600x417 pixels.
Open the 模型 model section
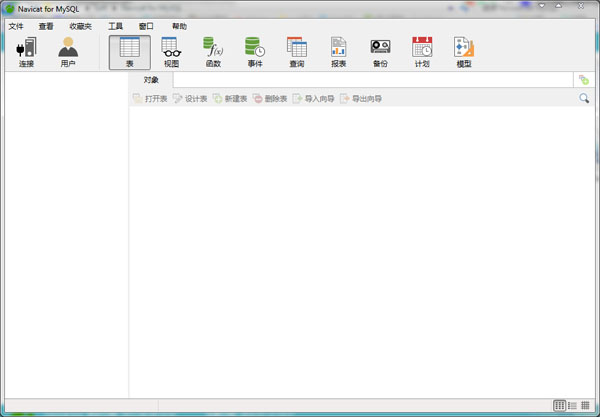pos(464,52)
